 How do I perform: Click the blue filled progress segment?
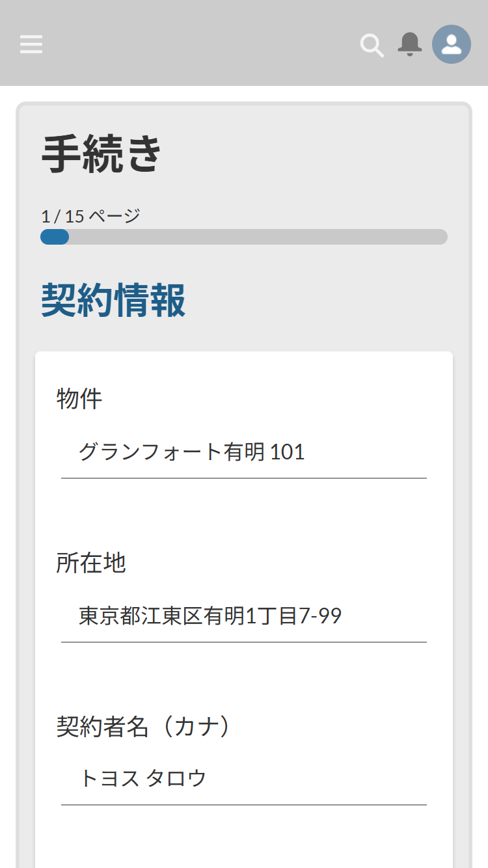pyautogui.click(x=55, y=237)
